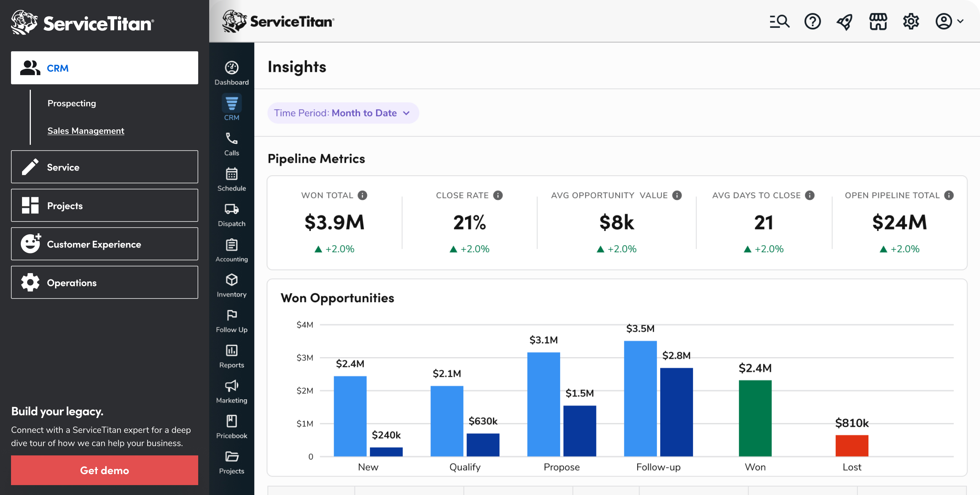Show info for Won Total metric

click(363, 195)
